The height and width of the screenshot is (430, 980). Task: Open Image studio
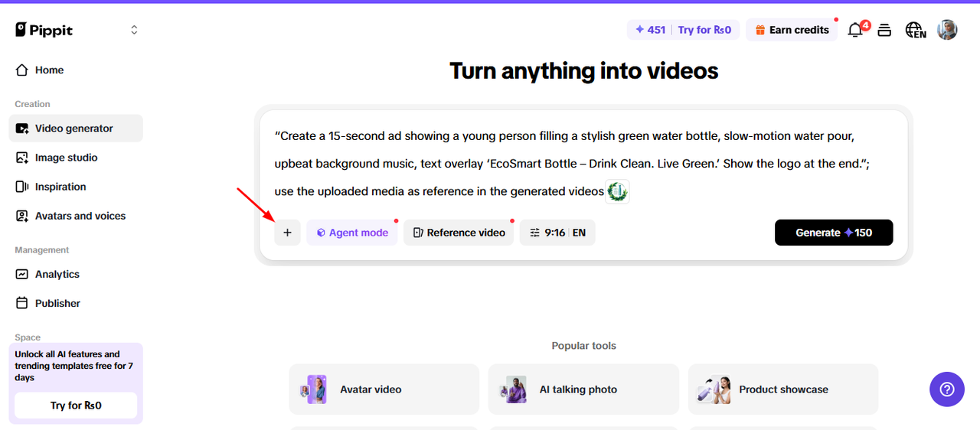tap(76, 158)
